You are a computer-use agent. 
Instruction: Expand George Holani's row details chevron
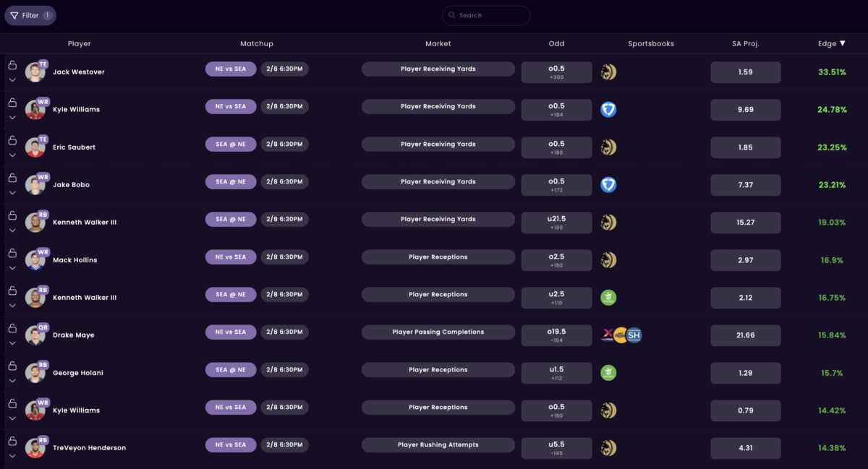(12, 381)
